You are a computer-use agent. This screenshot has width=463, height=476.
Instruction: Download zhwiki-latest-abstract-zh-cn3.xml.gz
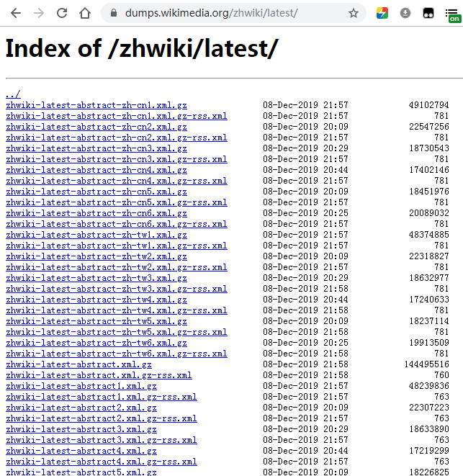point(96,148)
